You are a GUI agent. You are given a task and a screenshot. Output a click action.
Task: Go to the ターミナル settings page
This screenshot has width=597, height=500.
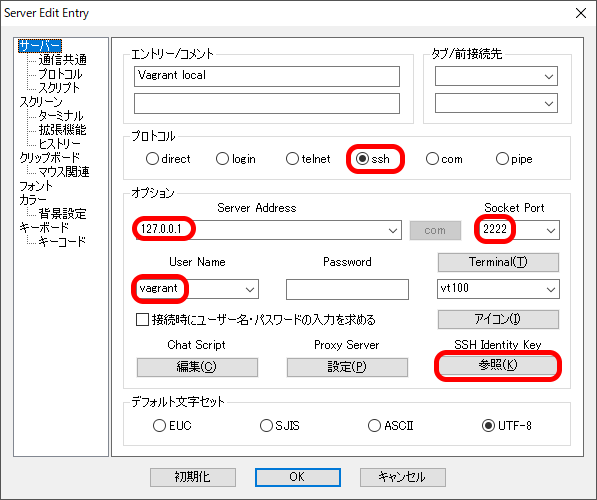coord(61,116)
